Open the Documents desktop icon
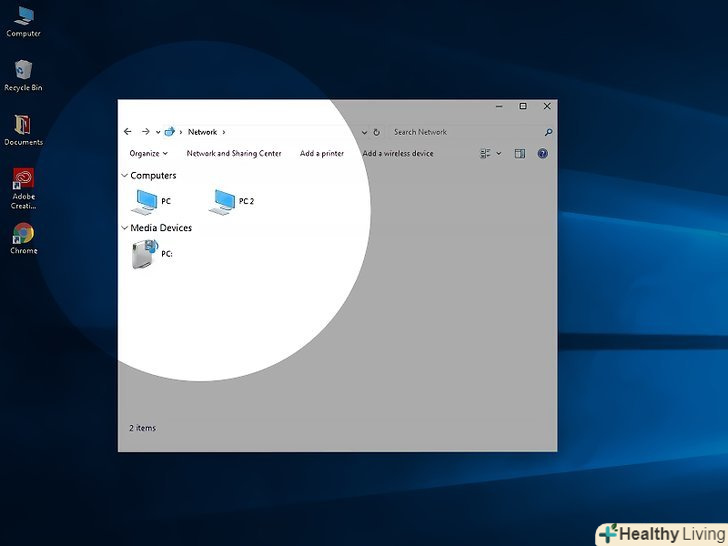Viewport: 728px width, 546px height. 23,130
